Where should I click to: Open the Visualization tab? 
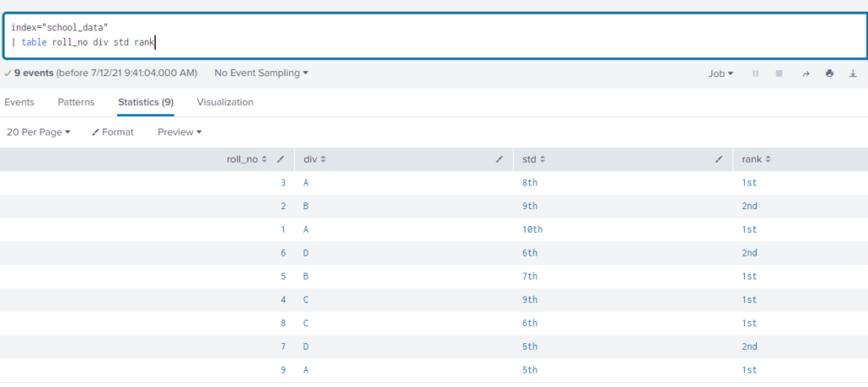[225, 102]
